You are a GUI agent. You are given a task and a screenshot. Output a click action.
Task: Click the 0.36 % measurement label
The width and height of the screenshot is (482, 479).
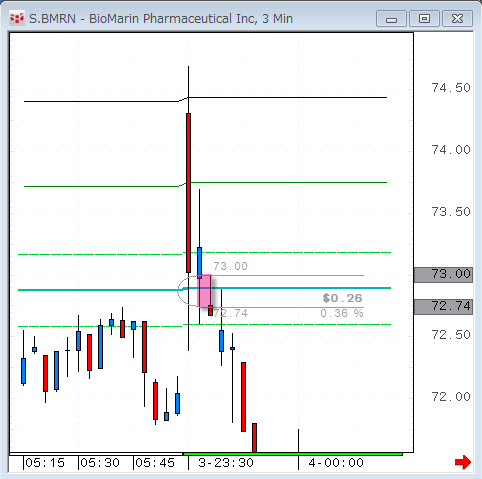coord(342,313)
